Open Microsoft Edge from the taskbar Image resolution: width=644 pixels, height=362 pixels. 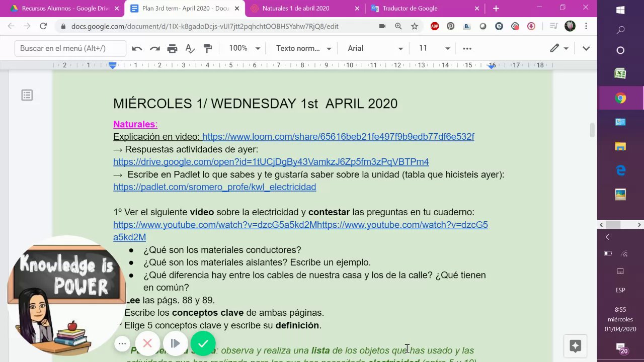620,170
